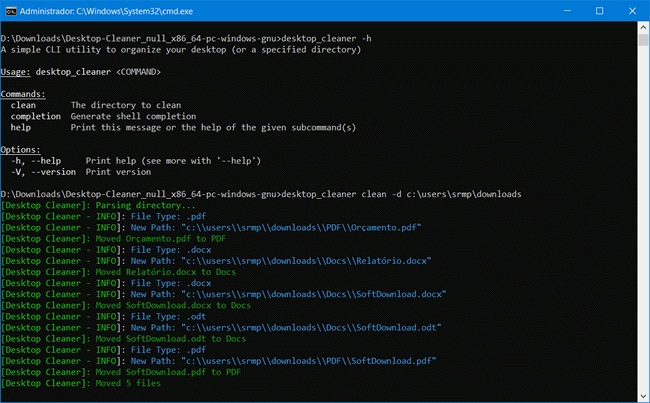The image size is (650, 403).
Task: Click the '-h, --help' option line
Action: (136, 161)
